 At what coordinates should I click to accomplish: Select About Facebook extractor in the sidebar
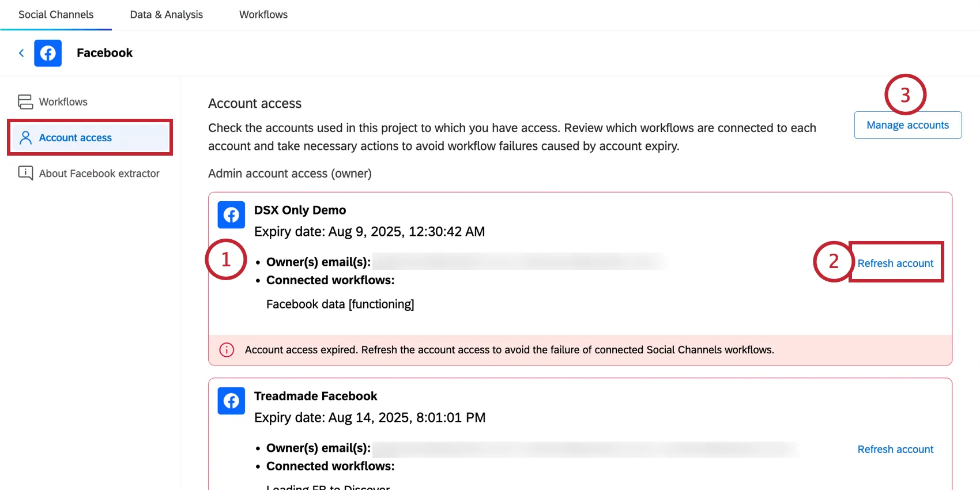click(99, 173)
